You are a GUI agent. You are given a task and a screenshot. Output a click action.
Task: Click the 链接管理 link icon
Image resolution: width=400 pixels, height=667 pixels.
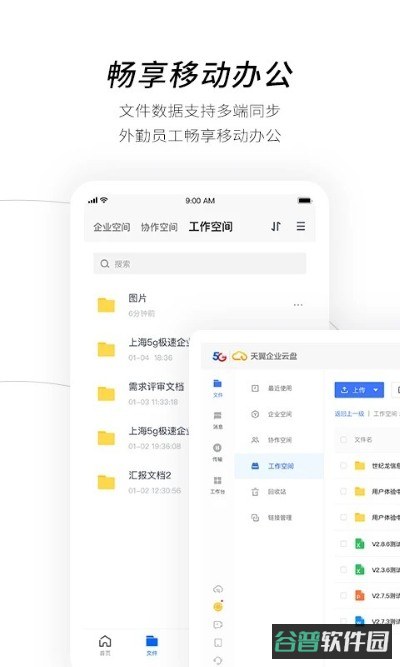pyautogui.click(x=255, y=518)
